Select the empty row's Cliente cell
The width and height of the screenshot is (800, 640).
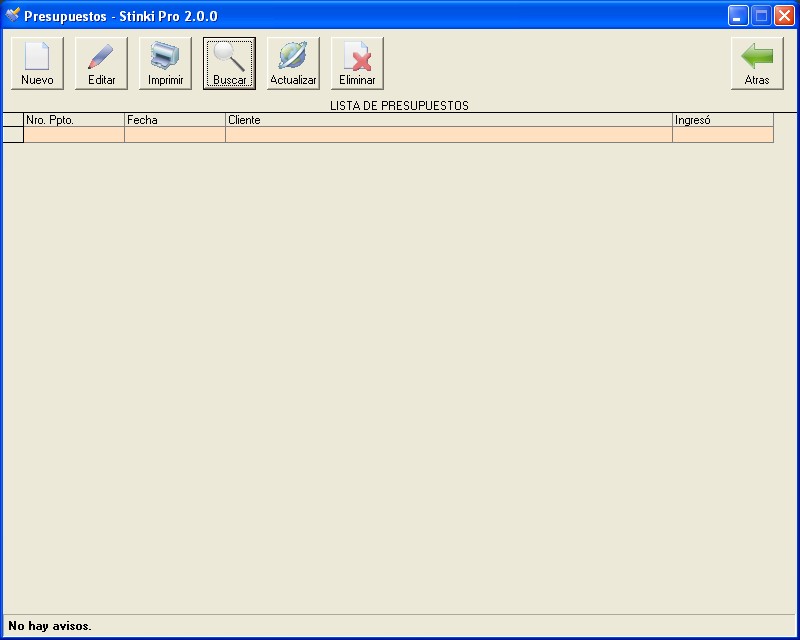point(449,135)
